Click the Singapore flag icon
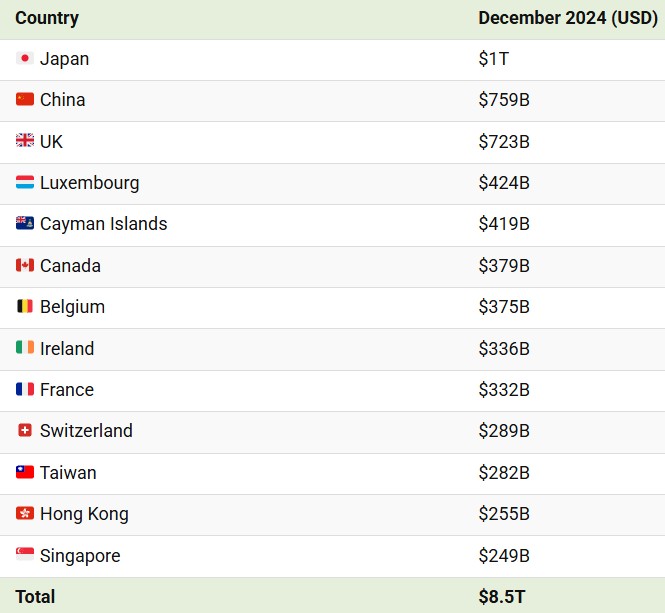 click(x=25, y=555)
